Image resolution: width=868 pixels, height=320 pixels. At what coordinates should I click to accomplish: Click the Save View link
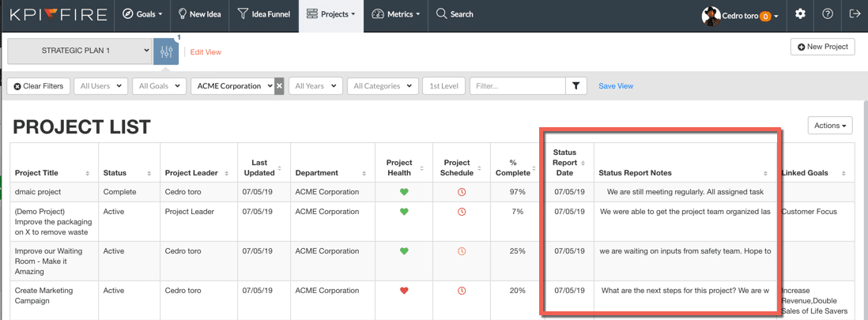(615, 86)
